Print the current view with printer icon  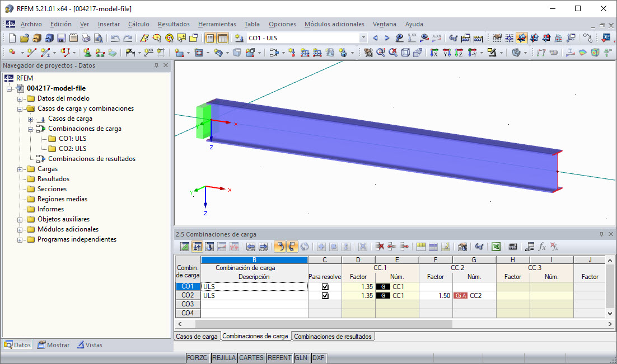(86, 38)
